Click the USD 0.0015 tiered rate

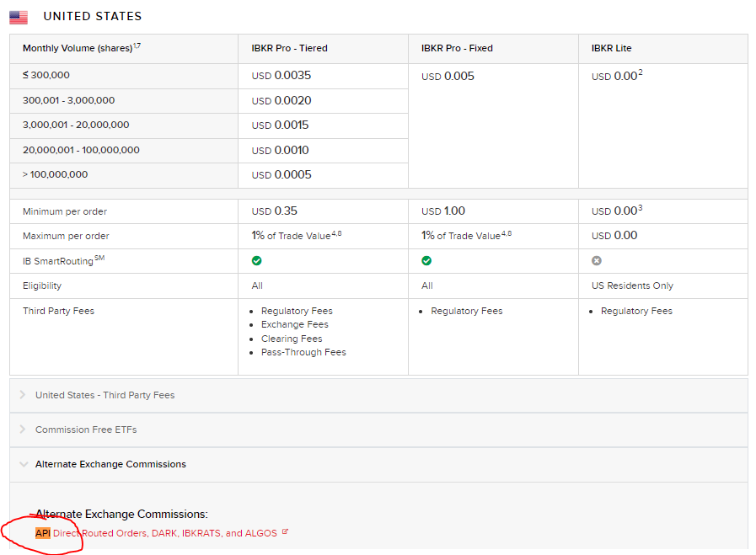280,125
